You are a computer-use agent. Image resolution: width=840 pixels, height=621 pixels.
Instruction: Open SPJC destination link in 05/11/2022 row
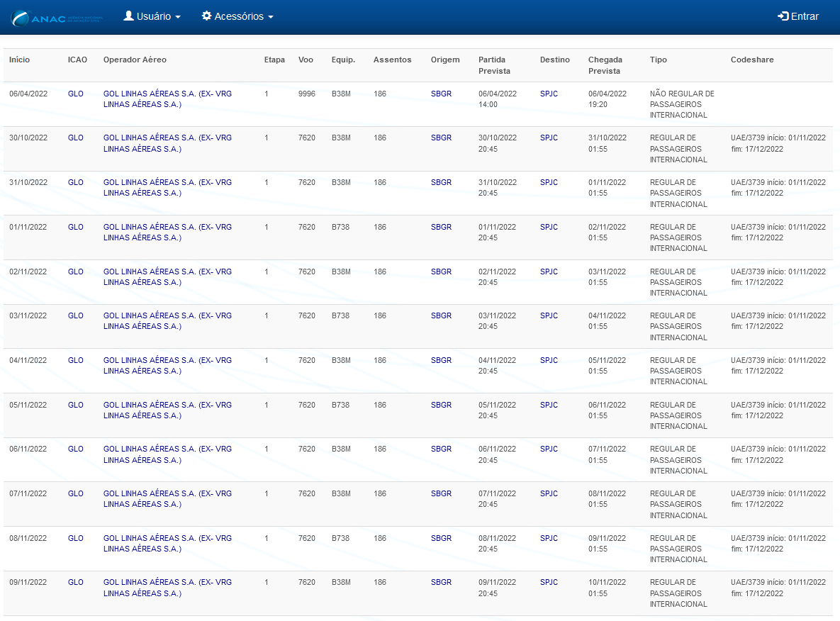(x=549, y=405)
